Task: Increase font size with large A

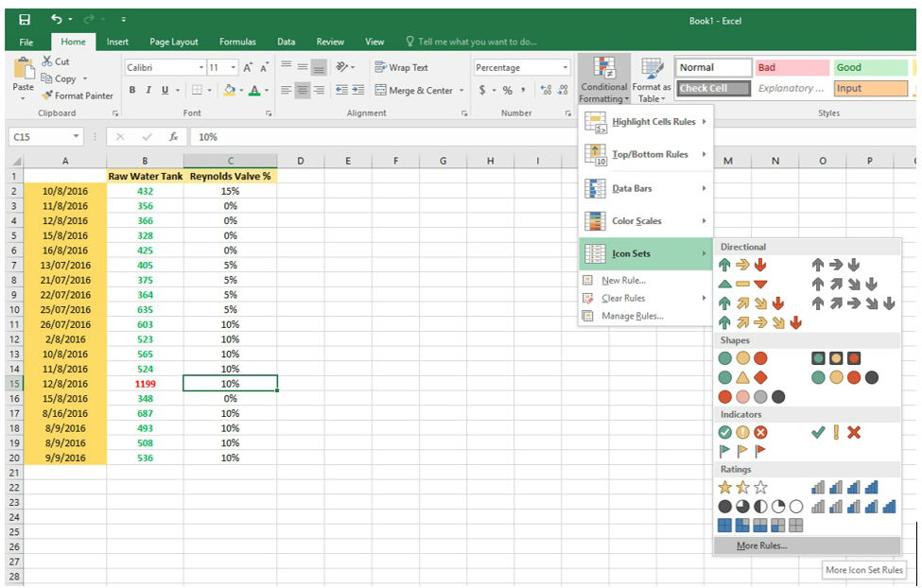Action: [248, 68]
